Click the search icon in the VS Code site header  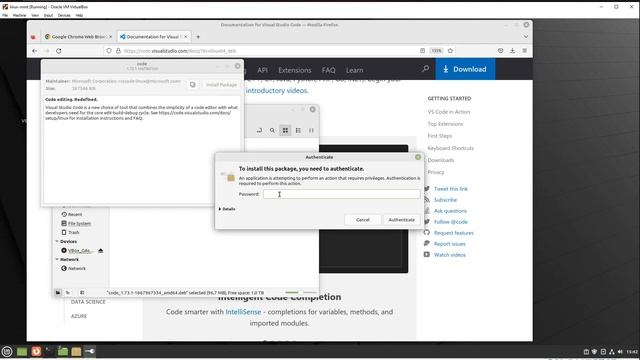425,69
